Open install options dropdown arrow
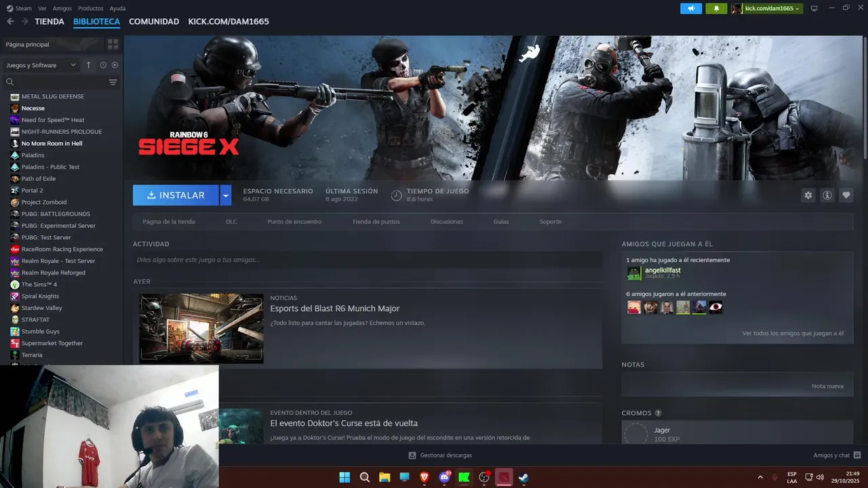The height and width of the screenshot is (488, 868). pyautogui.click(x=226, y=195)
